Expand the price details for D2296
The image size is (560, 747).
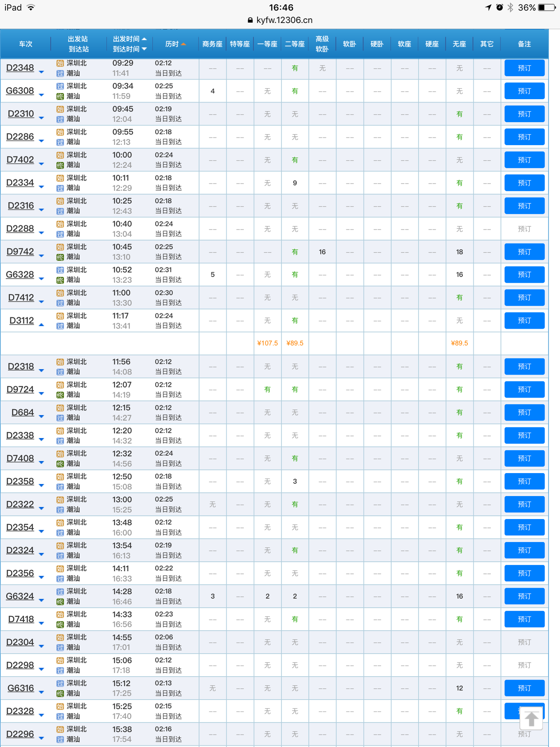[42, 738]
